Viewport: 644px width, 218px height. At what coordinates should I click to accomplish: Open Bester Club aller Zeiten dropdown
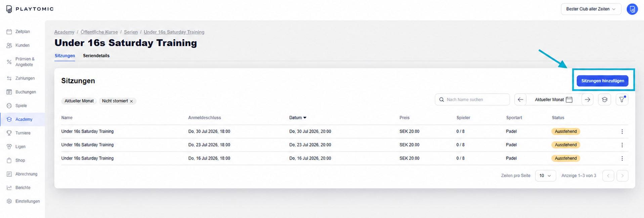(x=591, y=9)
